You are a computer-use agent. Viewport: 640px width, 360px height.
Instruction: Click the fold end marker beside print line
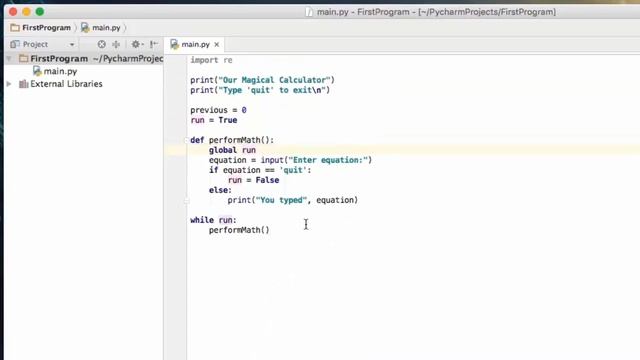tap(187, 200)
